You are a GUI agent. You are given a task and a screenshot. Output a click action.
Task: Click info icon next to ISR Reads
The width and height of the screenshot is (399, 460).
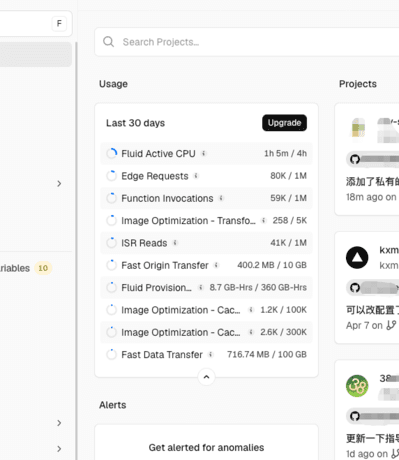175,243
